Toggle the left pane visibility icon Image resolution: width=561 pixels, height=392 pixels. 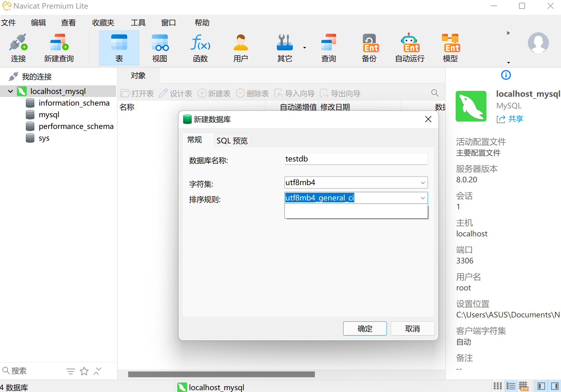pyautogui.click(x=541, y=386)
